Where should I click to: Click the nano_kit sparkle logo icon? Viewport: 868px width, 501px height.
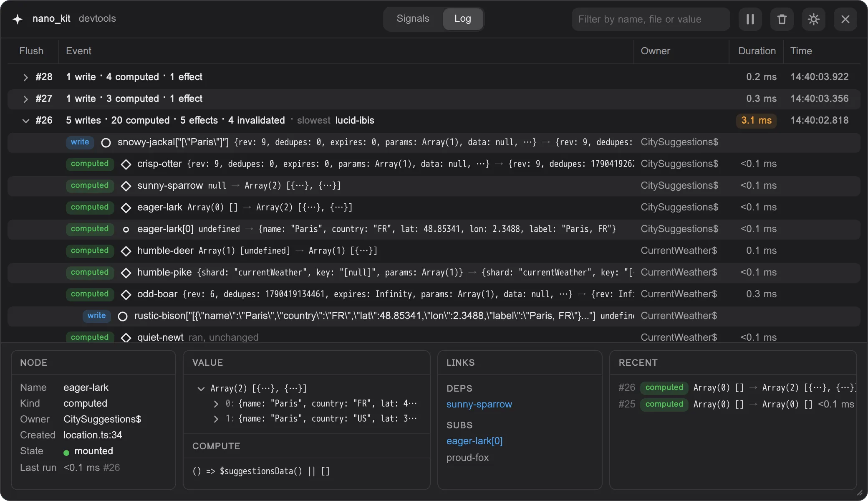[x=18, y=19]
